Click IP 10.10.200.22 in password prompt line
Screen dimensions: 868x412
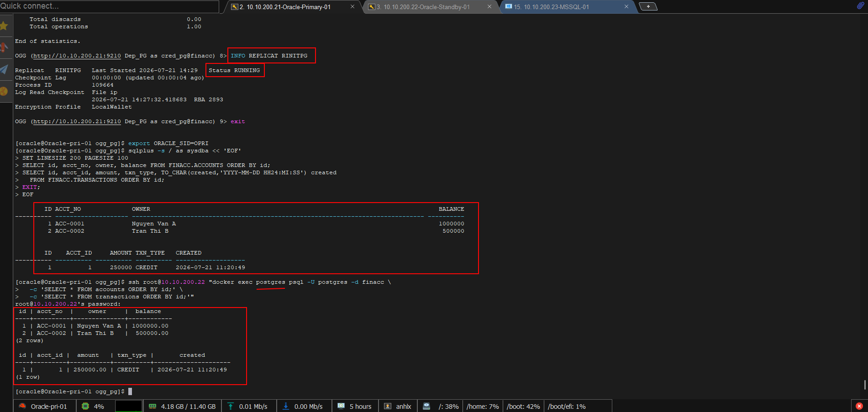click(x=55, y=304)
